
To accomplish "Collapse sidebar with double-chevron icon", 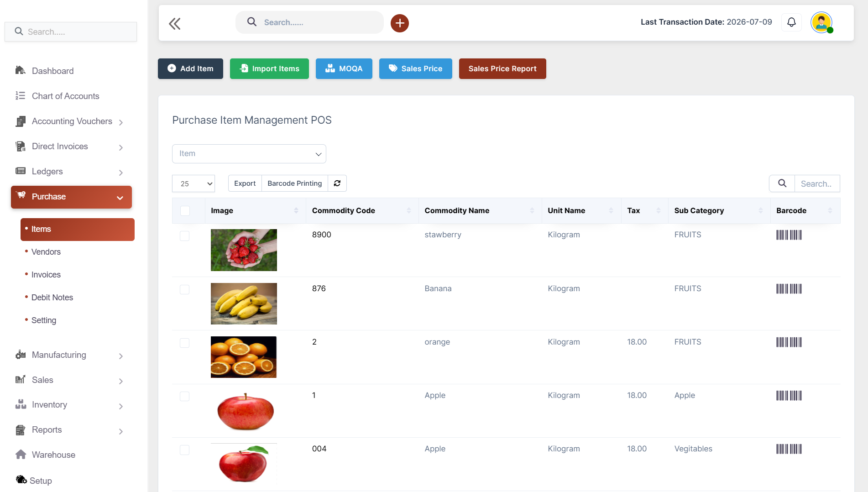I will pos(175,23).
